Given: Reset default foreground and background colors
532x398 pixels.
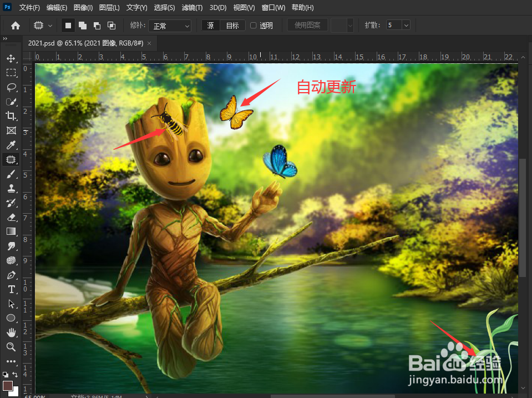Looking at the screenshot, I should coord(6,375).
